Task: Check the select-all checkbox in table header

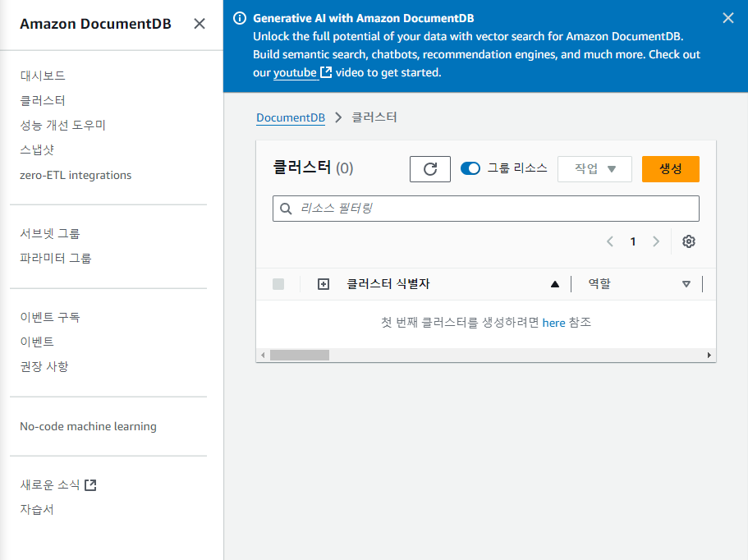Action: 278,284
